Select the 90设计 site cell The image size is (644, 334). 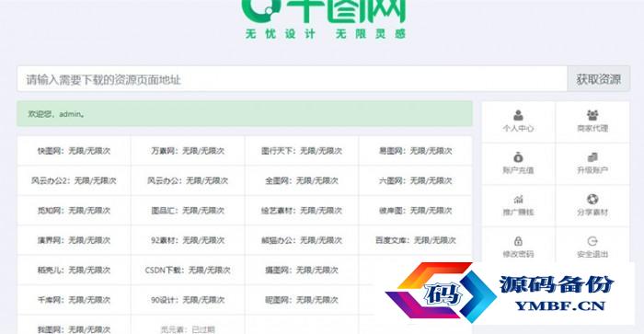tap(188, 300)
